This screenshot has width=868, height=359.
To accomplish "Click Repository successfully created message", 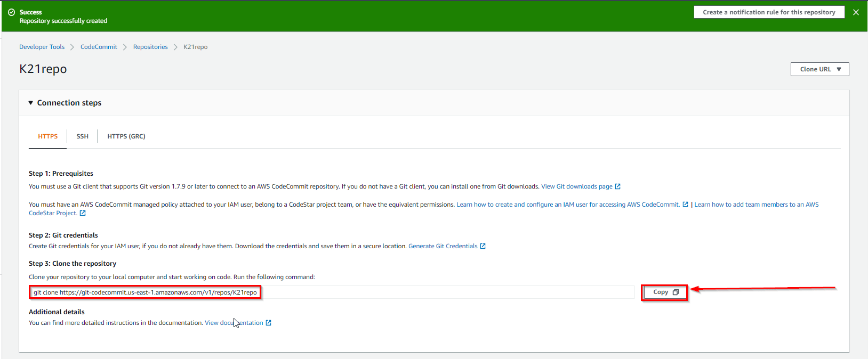I will (x=63, y=21).
